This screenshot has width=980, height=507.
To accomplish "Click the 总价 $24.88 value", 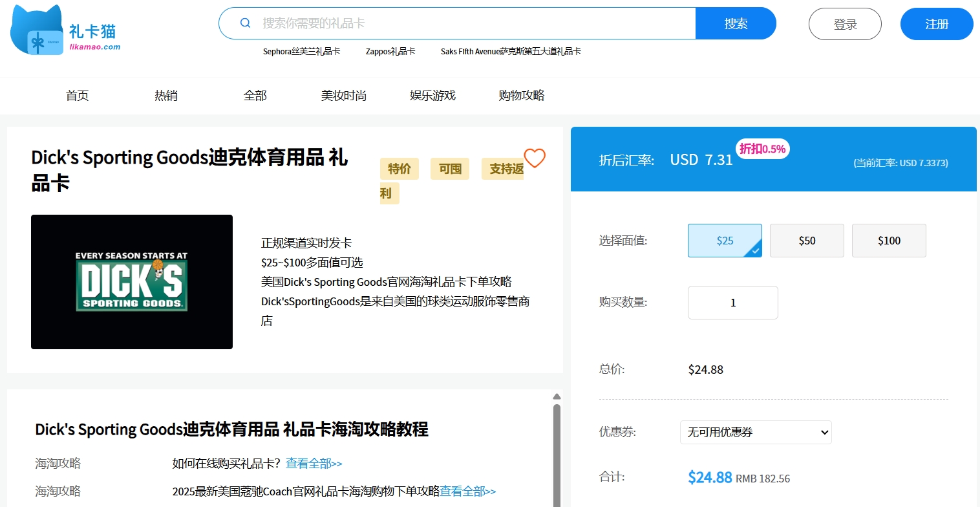I will pos(706,370).
